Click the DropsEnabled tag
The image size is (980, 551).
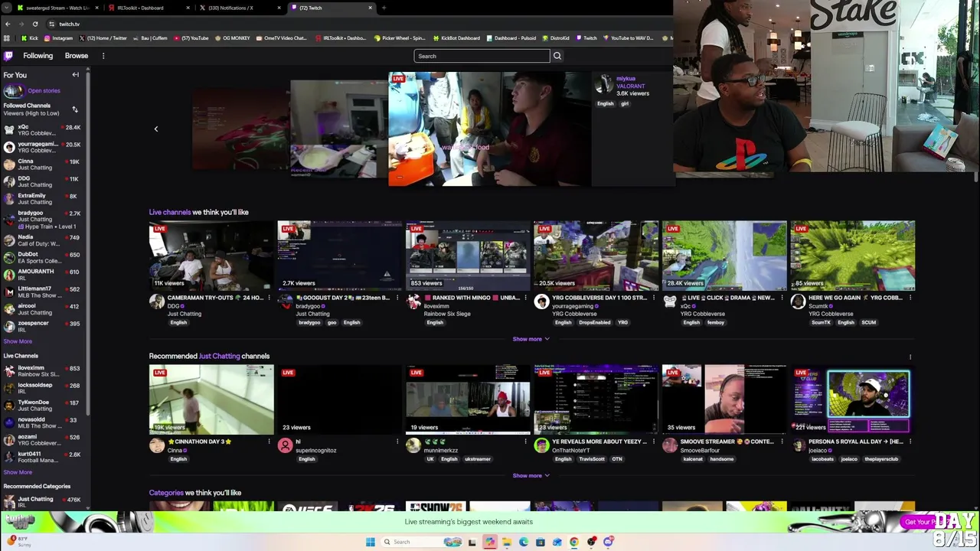tap(594, 323)
